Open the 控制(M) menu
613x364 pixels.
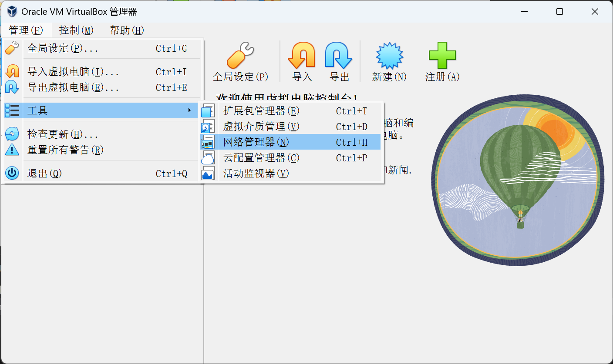[x=76, y=30]
